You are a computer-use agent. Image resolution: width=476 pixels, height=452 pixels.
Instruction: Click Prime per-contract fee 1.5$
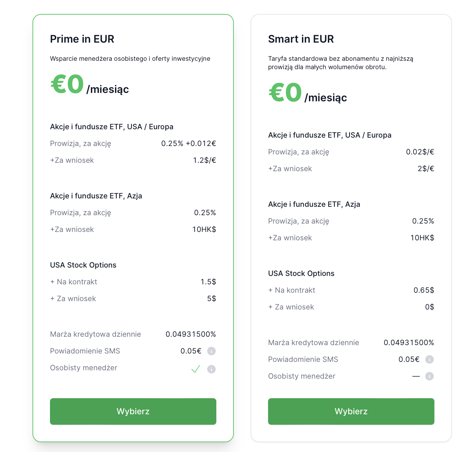(208, 282)
